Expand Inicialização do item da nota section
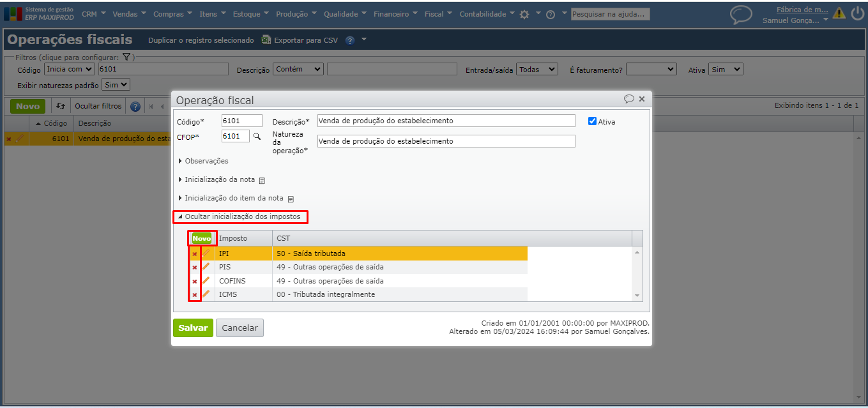868x408 pixels. [x=231, y=198]
